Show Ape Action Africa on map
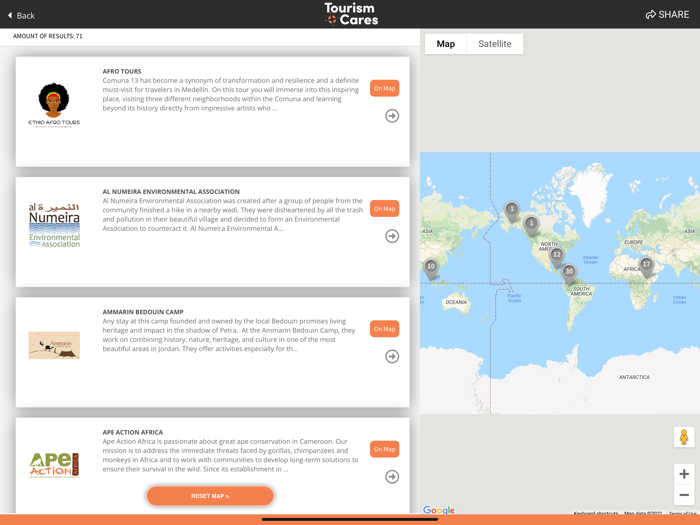700x525 pixels. point(384,449)
